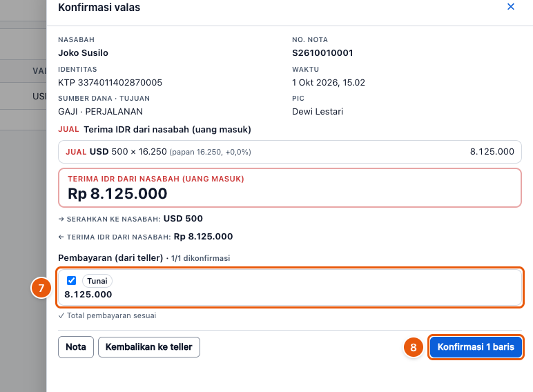Click PIC name Dewi Lestari
The height and width of the screenshot is (392, 533).
coord(318,111)
